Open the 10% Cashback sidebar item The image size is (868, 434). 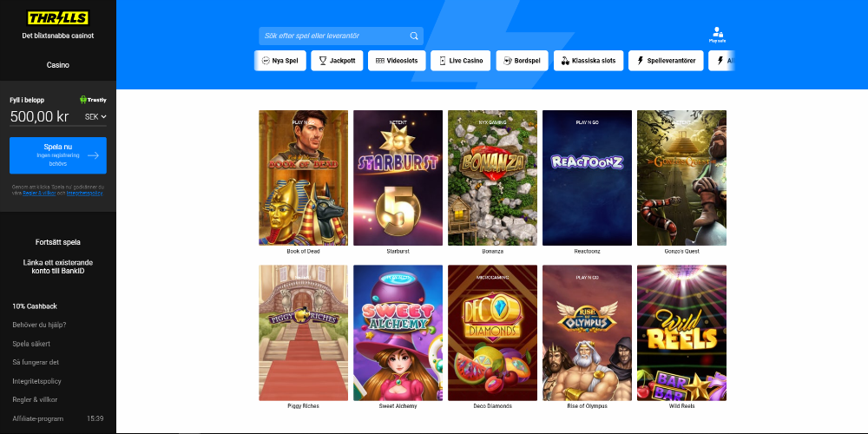(x=35, y=306)
